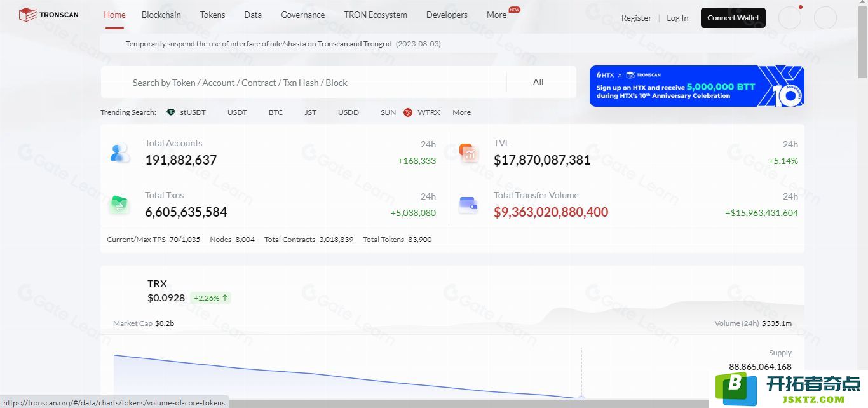This screenshot has width=868, height=408.
Task: Focus the Token / Account / Contract search field
Action: coord(304,83)
